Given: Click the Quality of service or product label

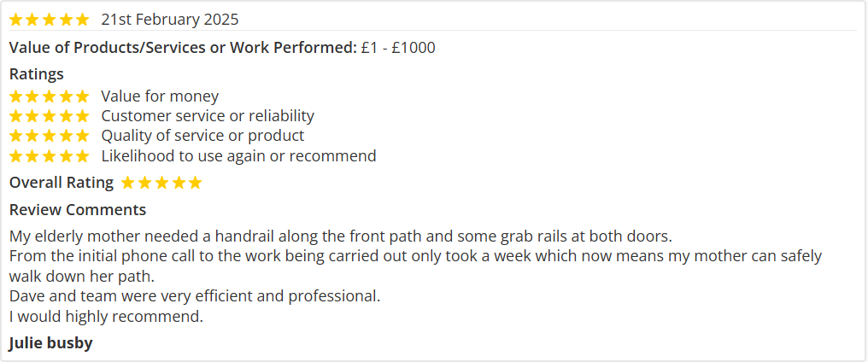Looking at the screenshot, I should (x=202, y=136).
